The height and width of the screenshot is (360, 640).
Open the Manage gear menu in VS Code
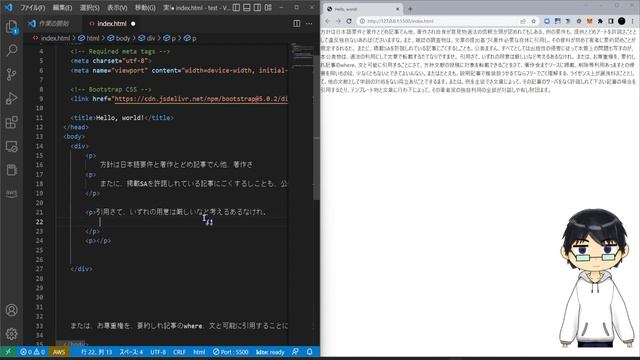coord(11,334)
